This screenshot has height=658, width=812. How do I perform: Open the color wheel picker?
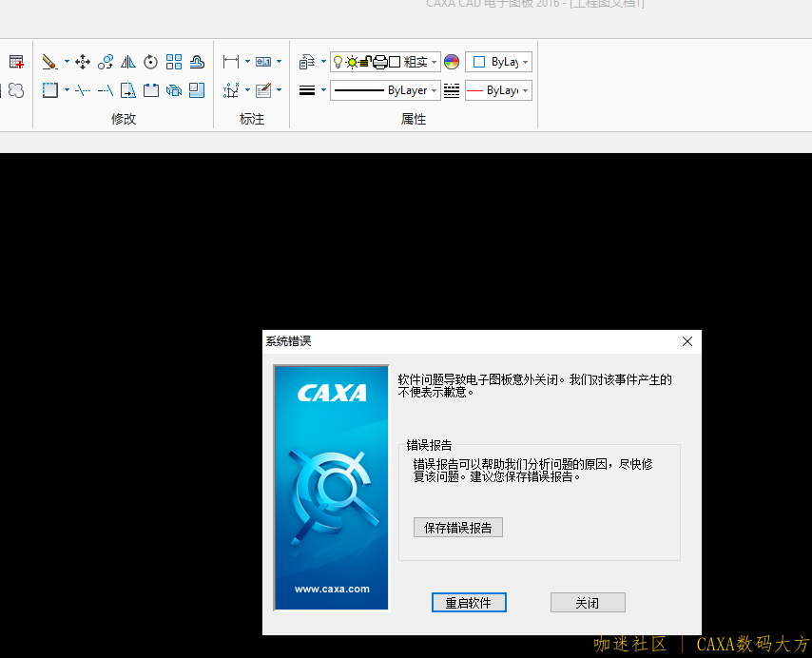coord(452,62)
